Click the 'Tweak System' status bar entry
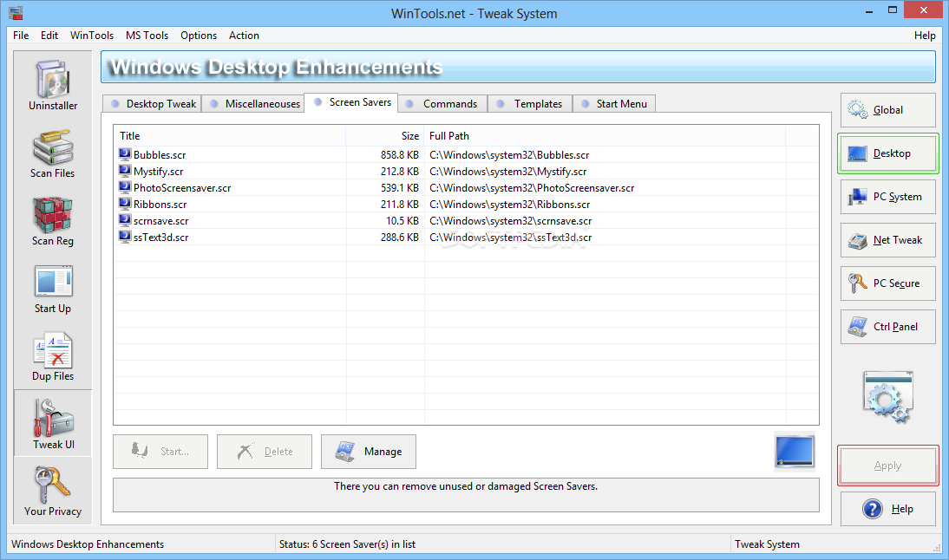Viewport: 949px width, 560px height. [767, 544]
